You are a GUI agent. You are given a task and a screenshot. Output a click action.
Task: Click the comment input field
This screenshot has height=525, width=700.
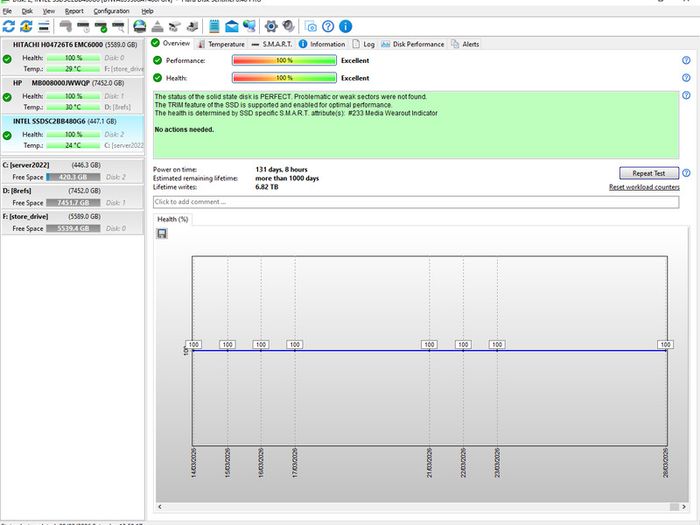click(x=416, y=202)
